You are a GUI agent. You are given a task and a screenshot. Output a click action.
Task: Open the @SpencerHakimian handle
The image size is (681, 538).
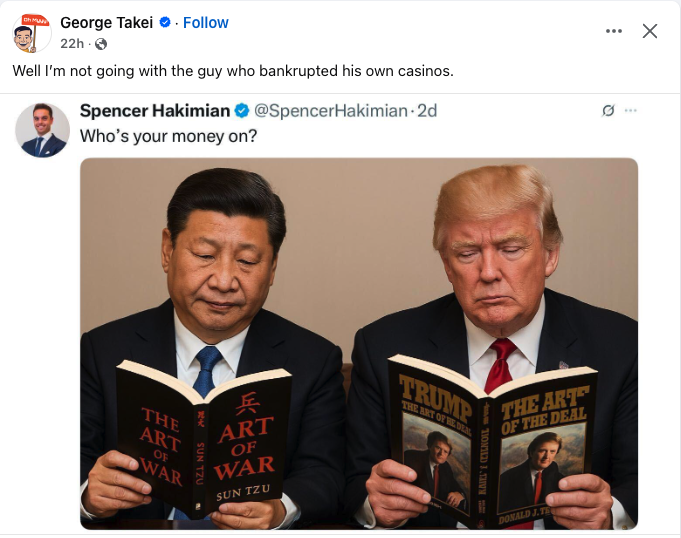[331, 111]
